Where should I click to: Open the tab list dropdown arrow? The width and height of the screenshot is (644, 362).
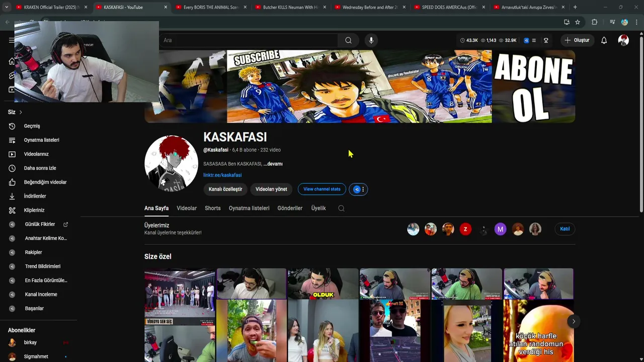point(6,7)
